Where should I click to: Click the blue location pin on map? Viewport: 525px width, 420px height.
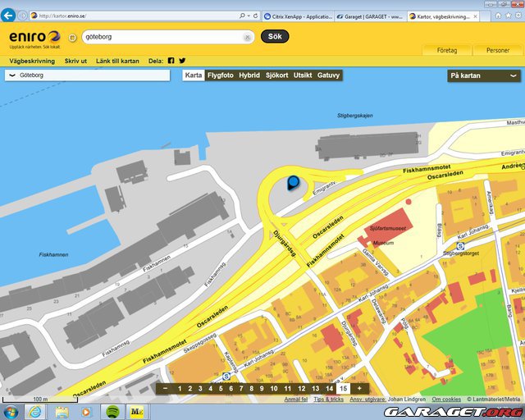pos(293,184)
